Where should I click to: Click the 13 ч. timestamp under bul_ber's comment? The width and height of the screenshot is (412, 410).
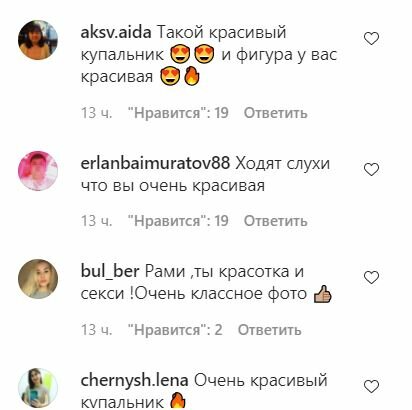96,330
